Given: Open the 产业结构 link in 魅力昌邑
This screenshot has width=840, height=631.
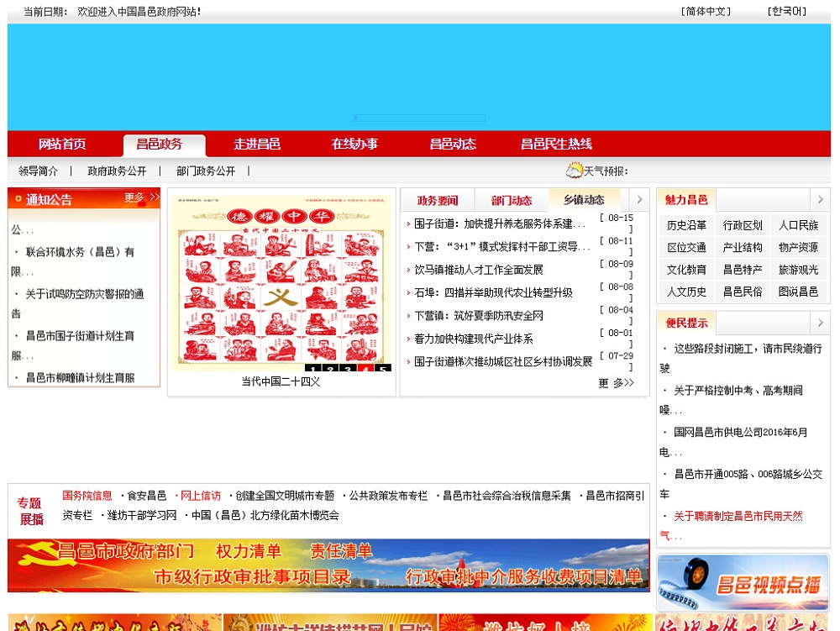Looking at the screenshot, I should click(743, 248).
